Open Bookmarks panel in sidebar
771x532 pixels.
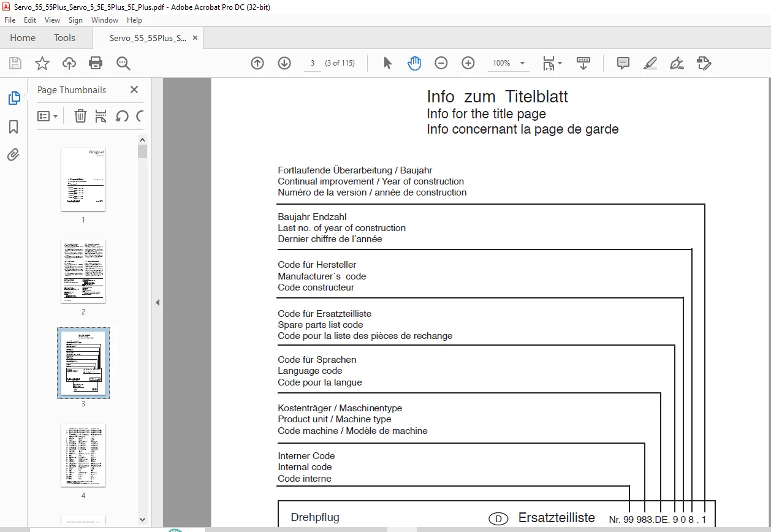point(13,127)
